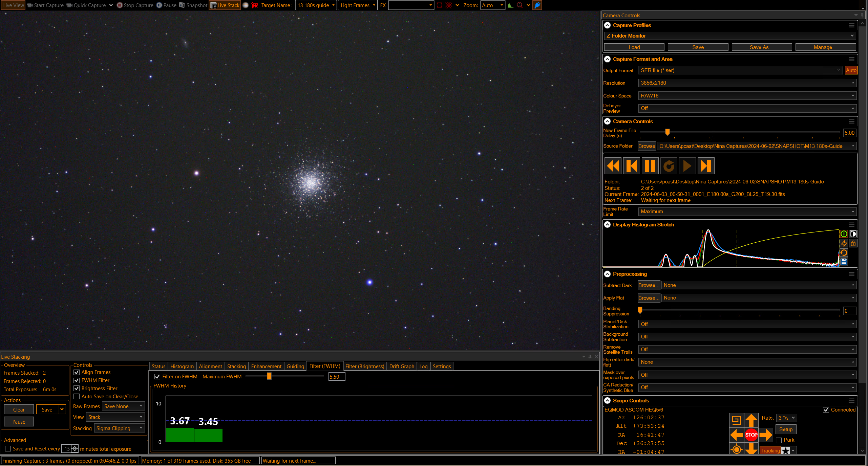The width and height of the screenshot is (868, 466).
Task: Pause folder monitor playback
Action: (x=650, y=166)
